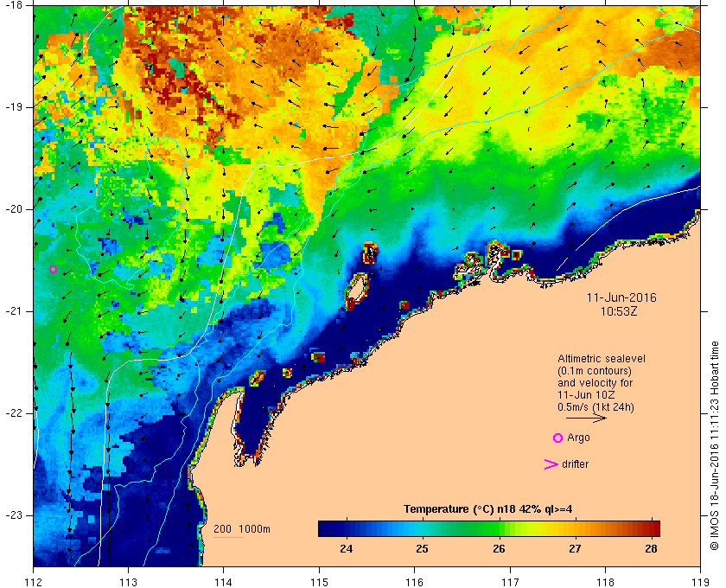This screenshot has height=588, width=726.
Task: Click the 'Altimetric sealevel' text line
Action: pyautogui.click(x=602, y=359)
